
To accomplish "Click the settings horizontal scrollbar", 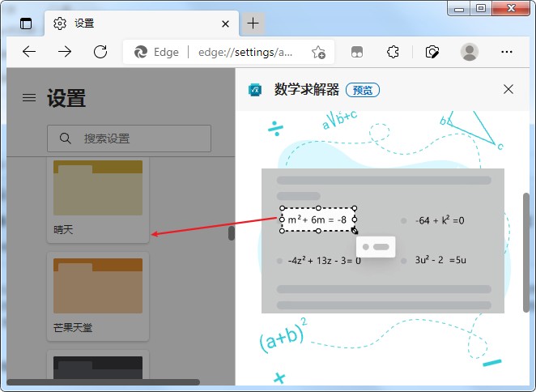I will point(104,381).
